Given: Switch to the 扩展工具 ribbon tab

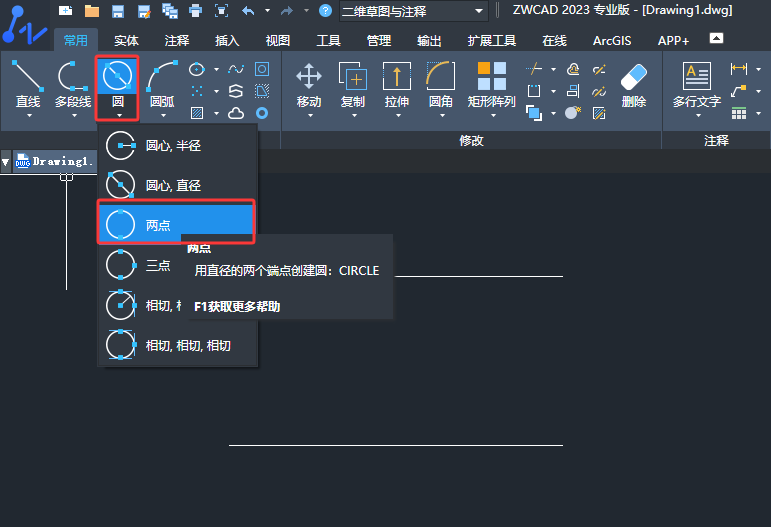Looking at the screenshot, I should point(492,40).
